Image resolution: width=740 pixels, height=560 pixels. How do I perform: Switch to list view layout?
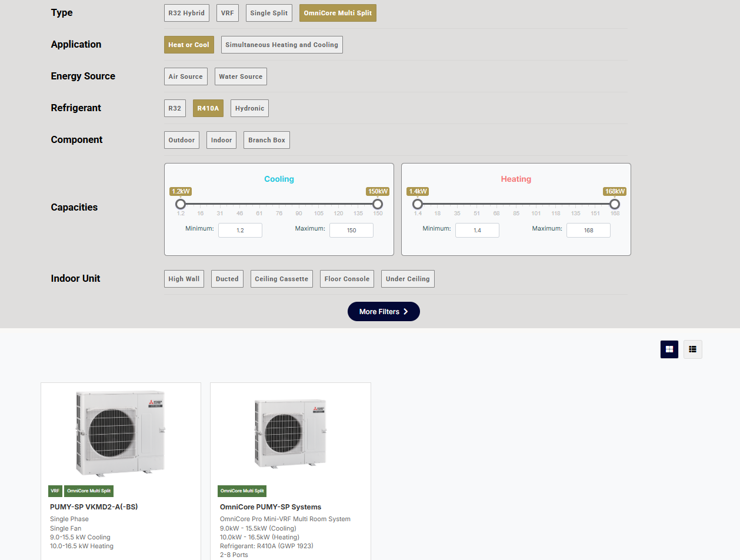coord(693,349)
